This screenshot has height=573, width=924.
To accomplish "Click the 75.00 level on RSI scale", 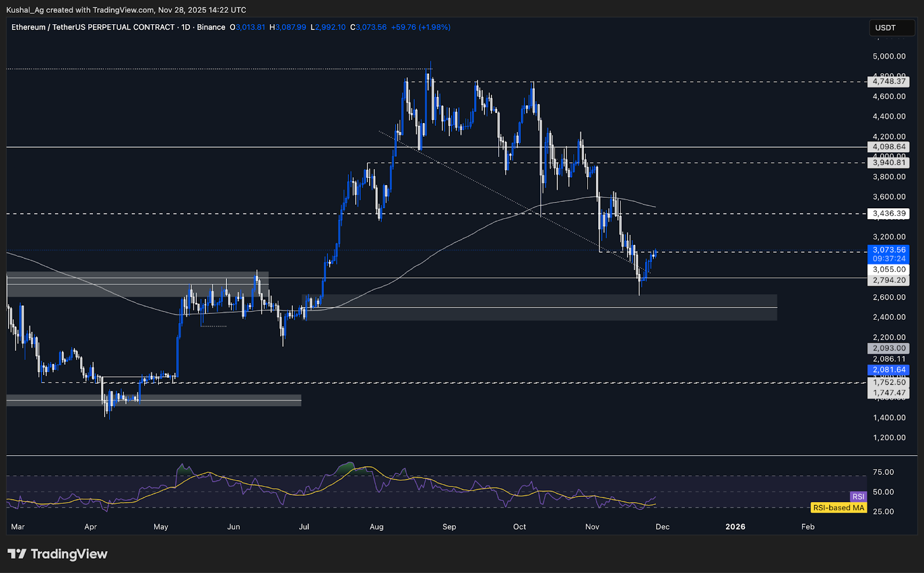I will tap(883, 472).
